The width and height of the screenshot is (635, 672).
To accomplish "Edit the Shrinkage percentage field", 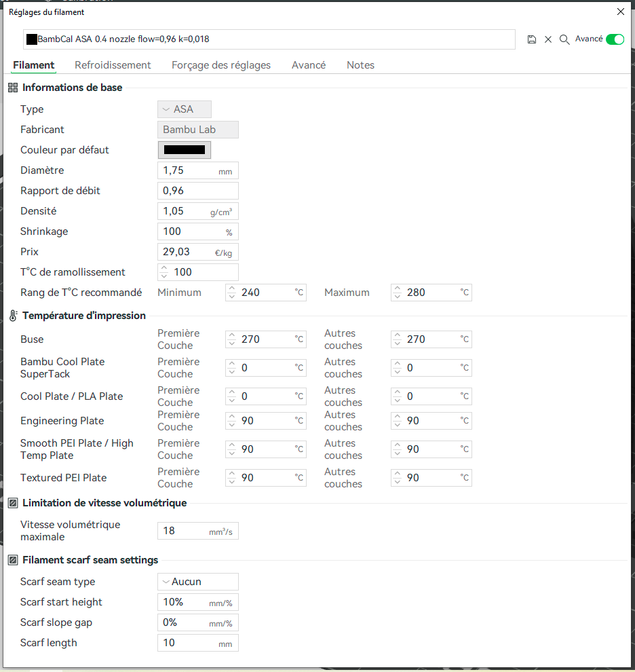I will [198, 231].
